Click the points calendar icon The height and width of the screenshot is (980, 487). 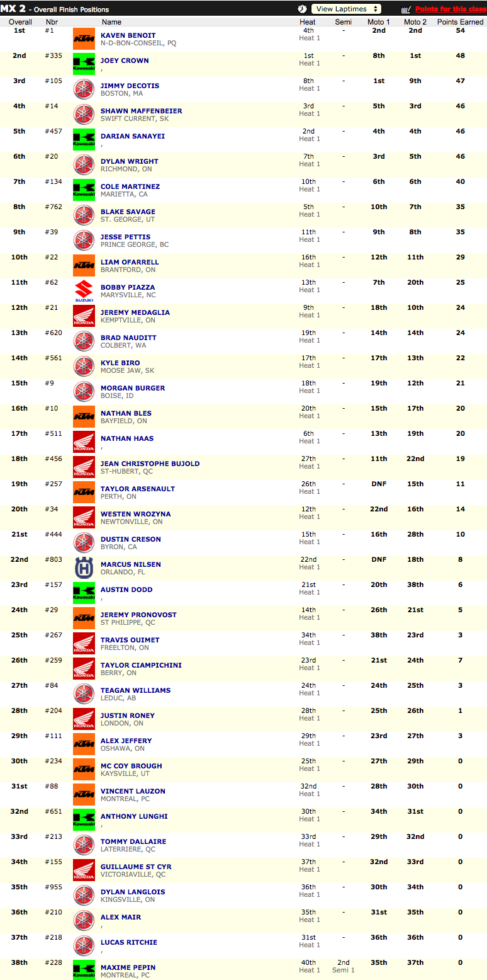tap(406, 9)
